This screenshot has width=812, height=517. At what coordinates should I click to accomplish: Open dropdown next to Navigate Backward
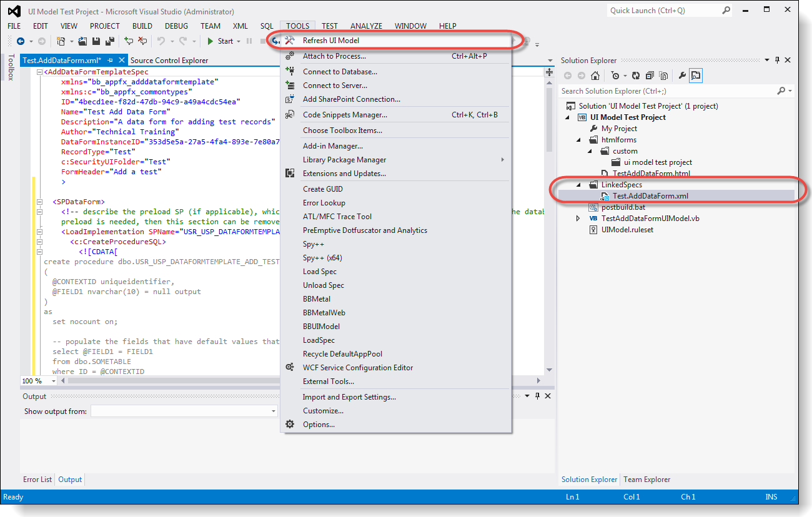(x=30, y=41)
